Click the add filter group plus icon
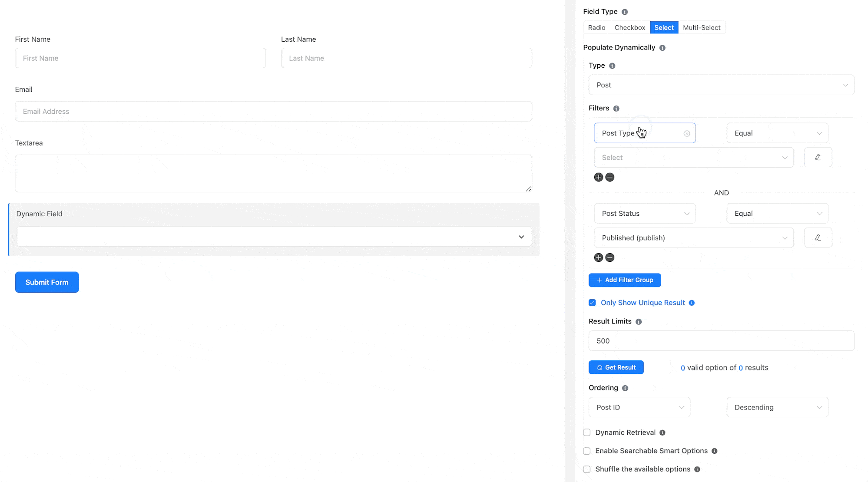The image size is (868, 482). [x=599, y=280]
